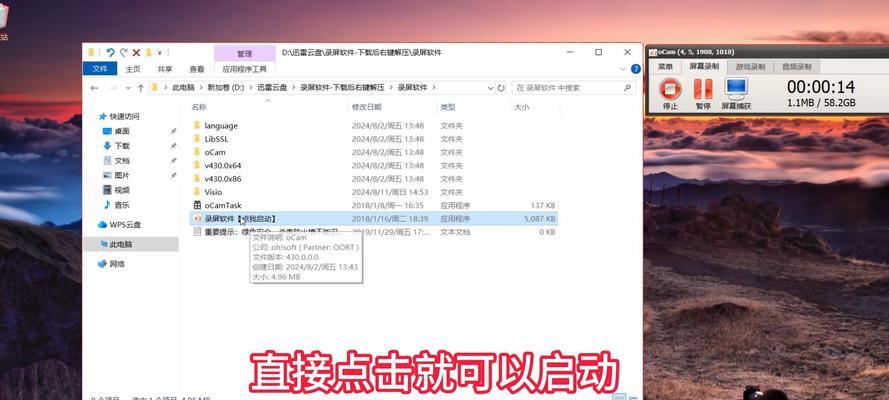Viewport: 889px width, 400px height.
Task: Select the 重要提示 text document
Action: (x=272, y=232)
